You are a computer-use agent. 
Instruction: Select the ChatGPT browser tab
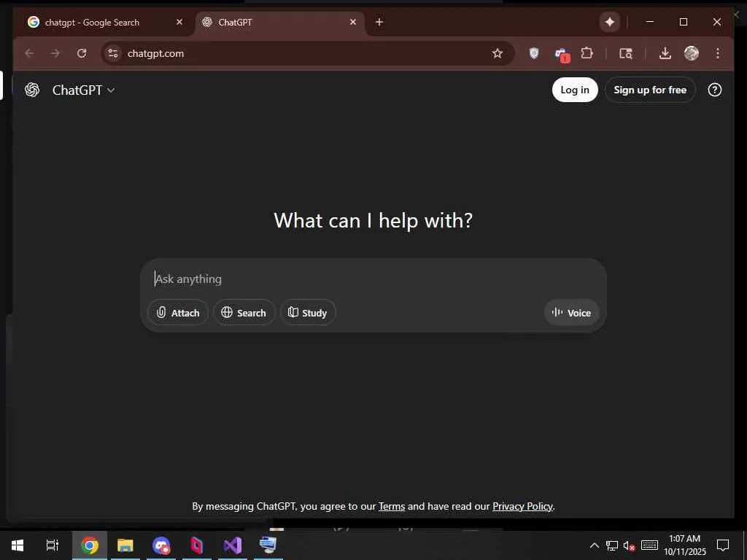click(280, 23)
